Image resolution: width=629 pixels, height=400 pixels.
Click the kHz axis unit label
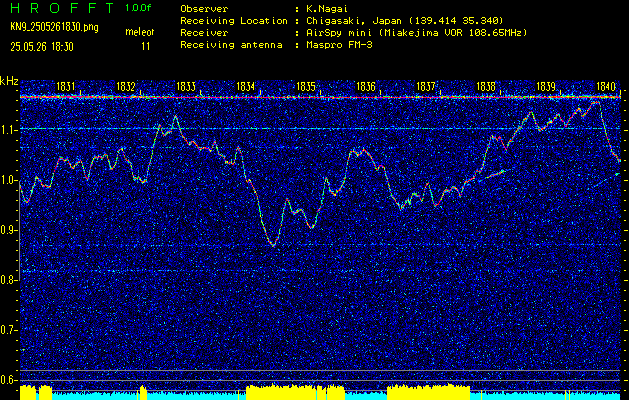9,81
